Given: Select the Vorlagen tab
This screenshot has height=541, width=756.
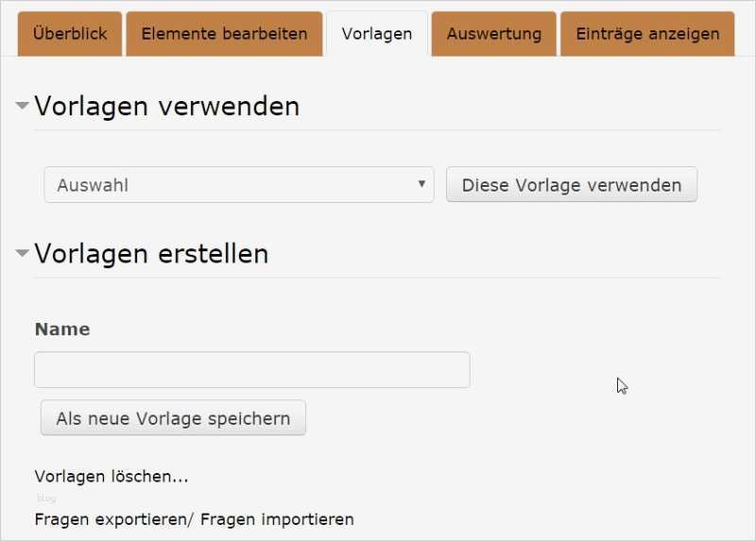Looking at the screenshot, I should [377, 34].
